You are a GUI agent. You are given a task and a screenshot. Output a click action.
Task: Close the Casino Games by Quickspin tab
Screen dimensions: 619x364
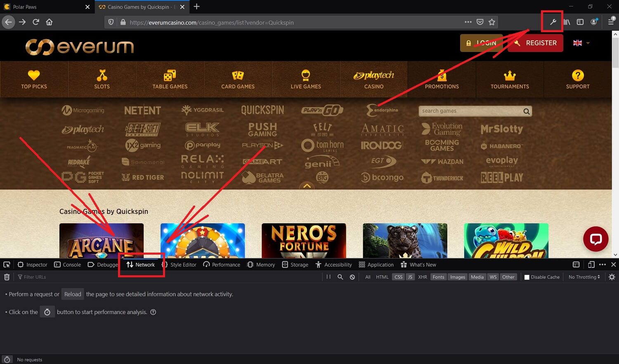tap(182, 7)
